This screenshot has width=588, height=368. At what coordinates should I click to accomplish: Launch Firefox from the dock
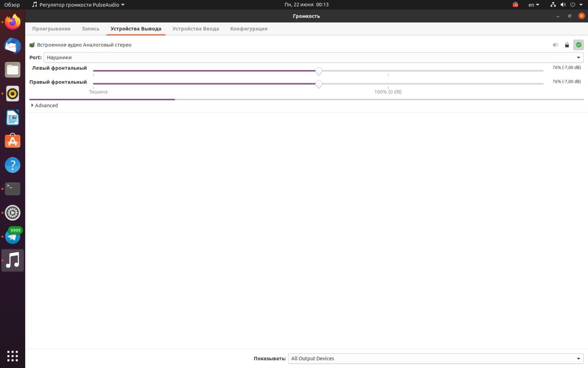click(12, 22)
